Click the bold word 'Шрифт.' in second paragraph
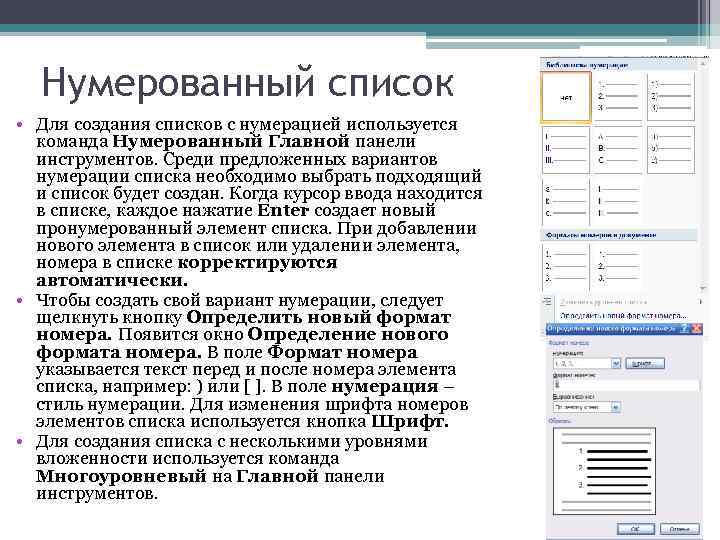Viewport: 720px width, 540px height. [x=410, y=422]
